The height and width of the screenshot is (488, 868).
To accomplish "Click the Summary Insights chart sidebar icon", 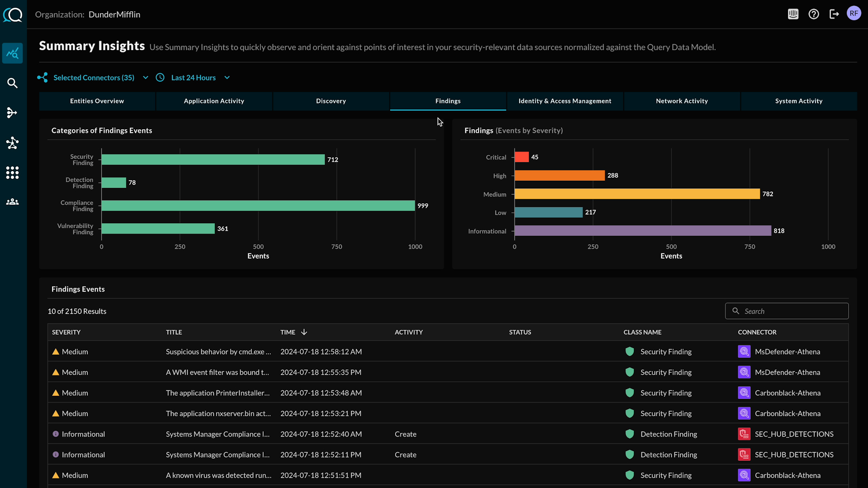I will [x=12, y=53].
